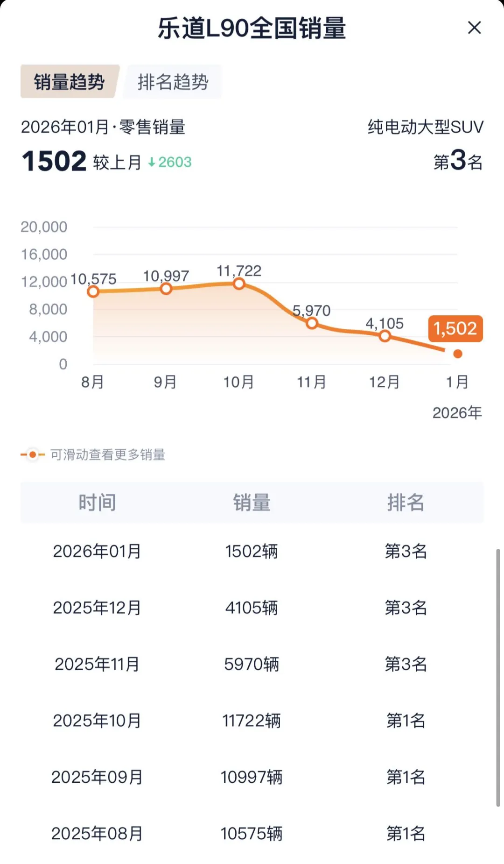The height and width of the screenshot is (864, 504).
Task: Click the 12月 axis label
Action: coord(385,382)
